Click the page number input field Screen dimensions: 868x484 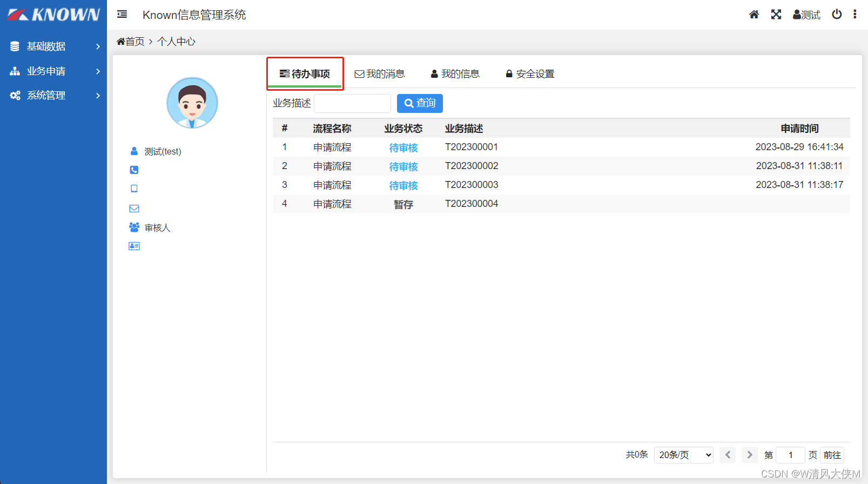click(x=790, y=455)
